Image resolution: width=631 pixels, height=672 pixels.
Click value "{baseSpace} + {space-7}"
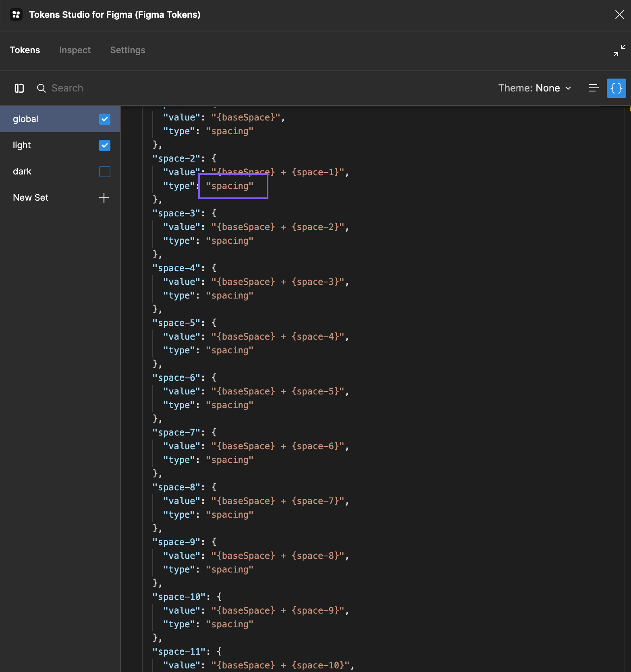click(x=278, y=501)
